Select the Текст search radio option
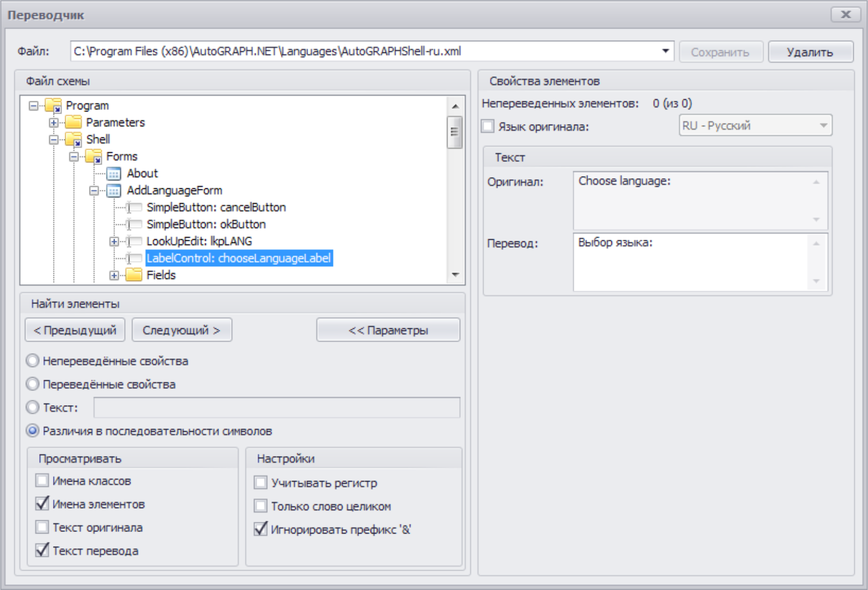 click(33, 407)
